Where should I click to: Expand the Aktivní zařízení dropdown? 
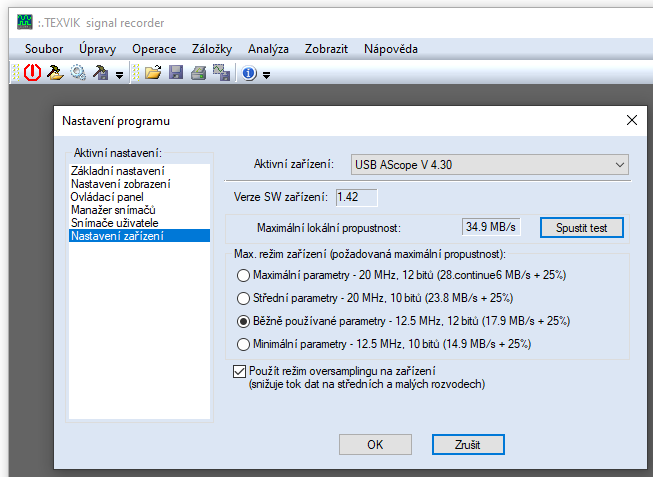pos(620,164)
